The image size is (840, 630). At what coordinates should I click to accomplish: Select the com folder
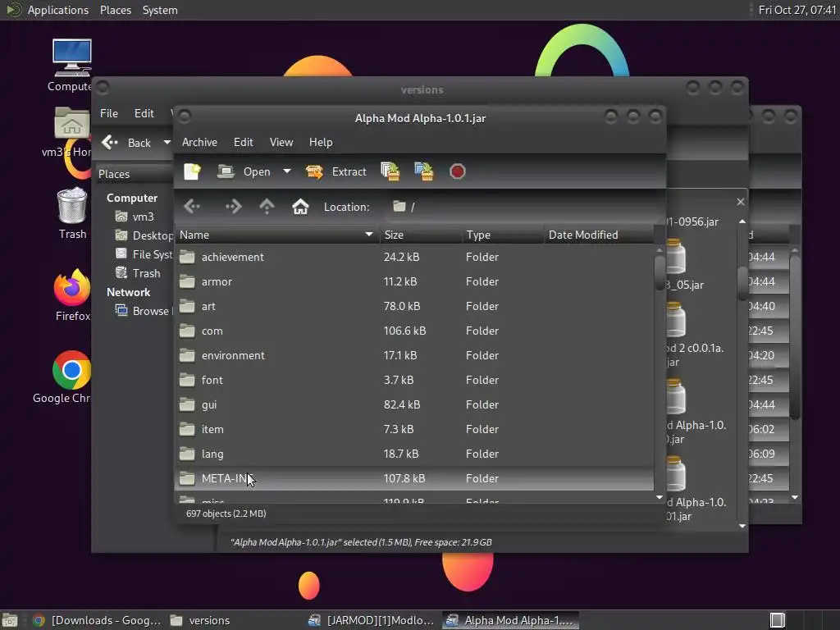[x=414, y=331]
